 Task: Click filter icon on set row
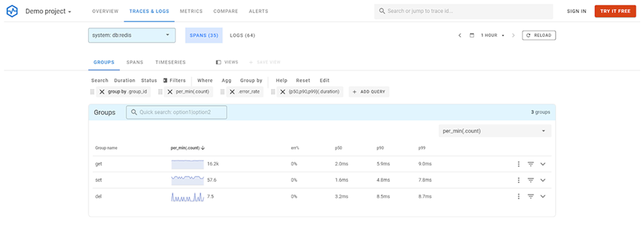(530, 180)
